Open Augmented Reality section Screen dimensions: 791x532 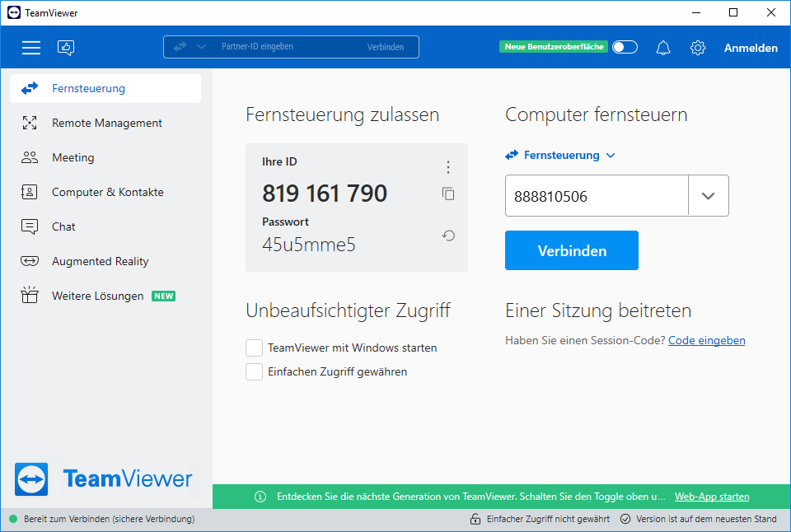pos(105,261)
